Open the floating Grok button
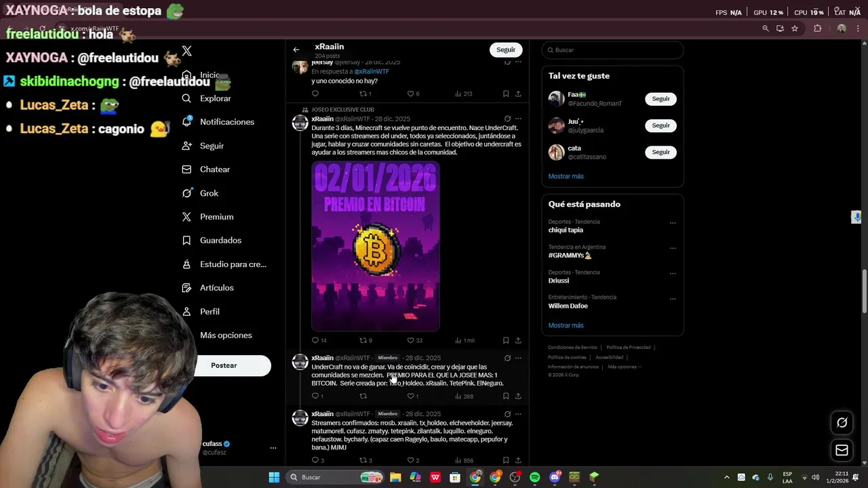Viewport: 868px width, 488px height. (842, 423)
